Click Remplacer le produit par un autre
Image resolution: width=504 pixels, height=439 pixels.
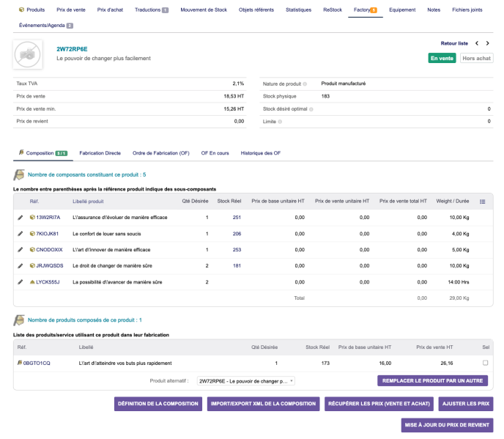[433, 381]
